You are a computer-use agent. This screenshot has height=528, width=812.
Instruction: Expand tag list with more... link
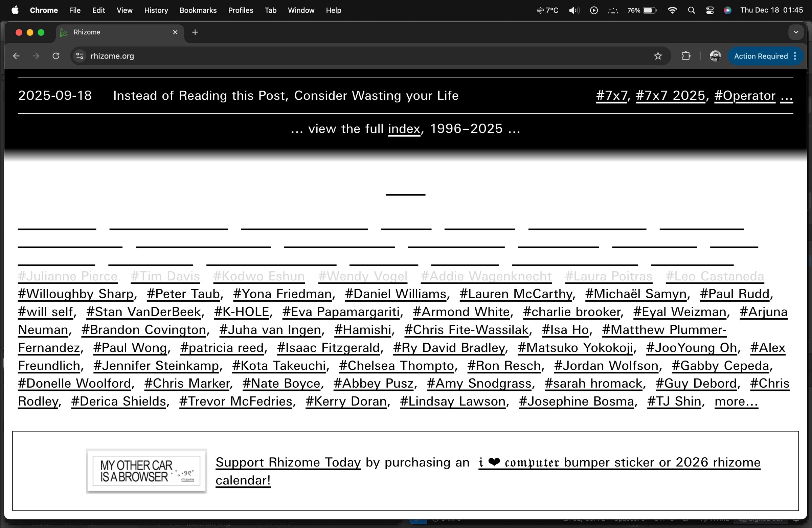pyautogui.click(x=736, y=401)
